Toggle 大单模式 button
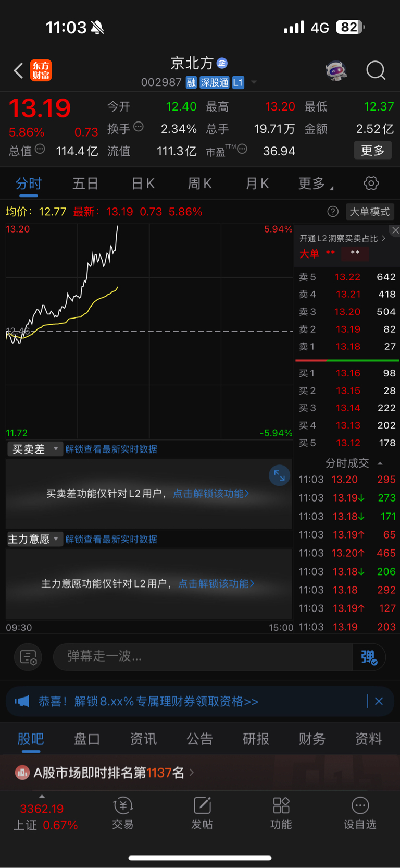The image size is (400, 868). [x=369, y=212]
